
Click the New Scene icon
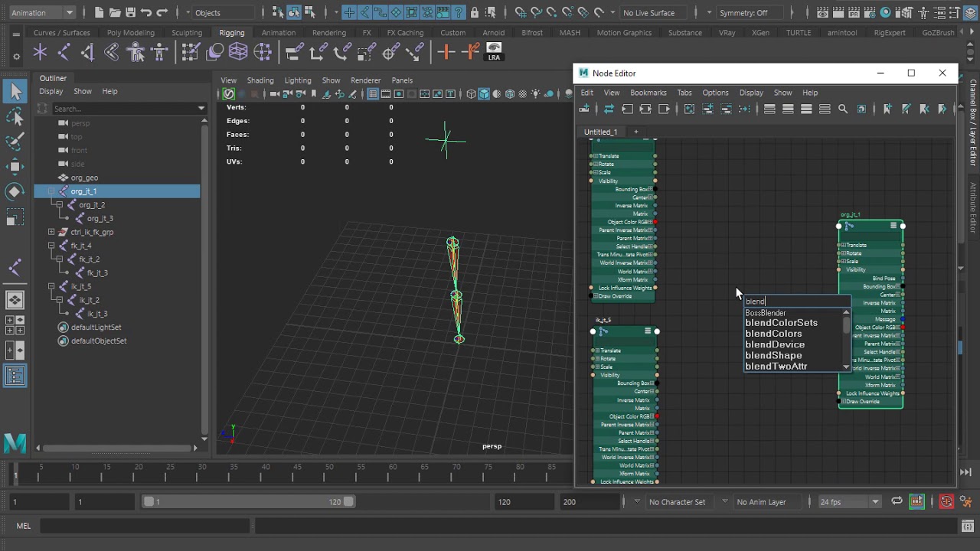pyautogui.click(x=99, y=12)
